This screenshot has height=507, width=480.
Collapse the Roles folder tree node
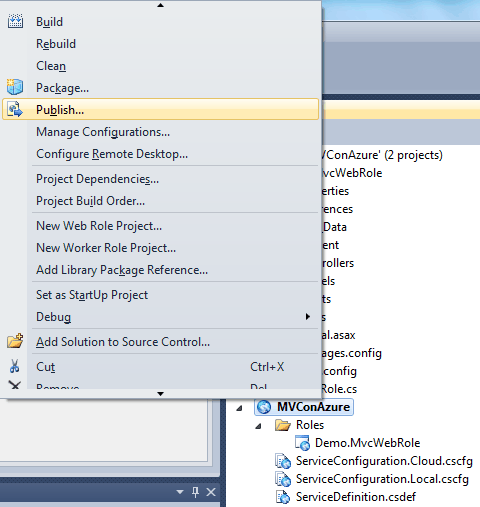click(258, 426)
